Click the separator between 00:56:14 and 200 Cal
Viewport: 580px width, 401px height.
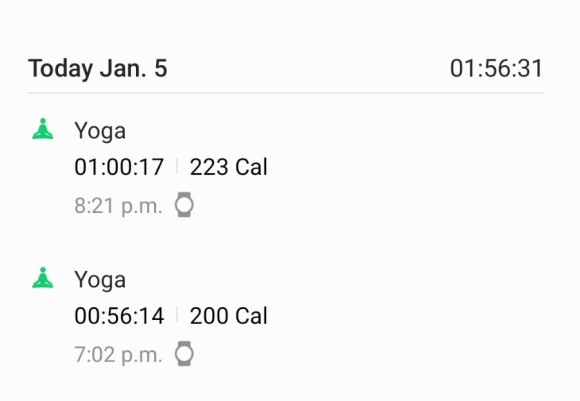(177, 315)
